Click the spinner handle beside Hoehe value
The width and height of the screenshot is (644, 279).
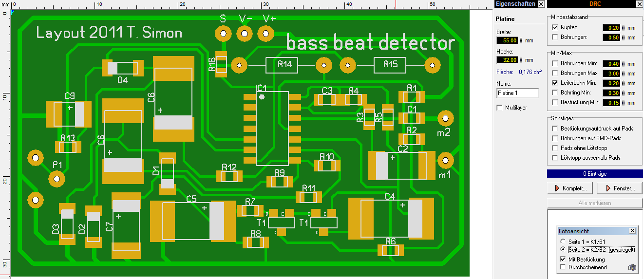coord(521,60)
